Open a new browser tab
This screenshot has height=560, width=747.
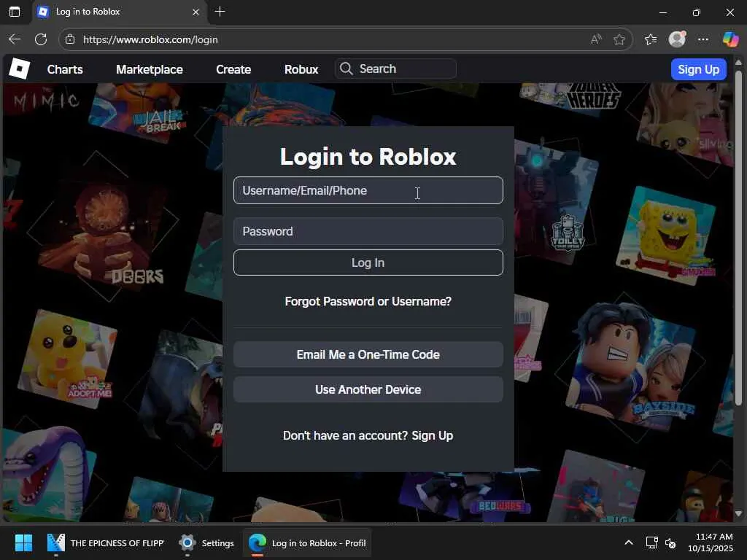click(220, 12)
